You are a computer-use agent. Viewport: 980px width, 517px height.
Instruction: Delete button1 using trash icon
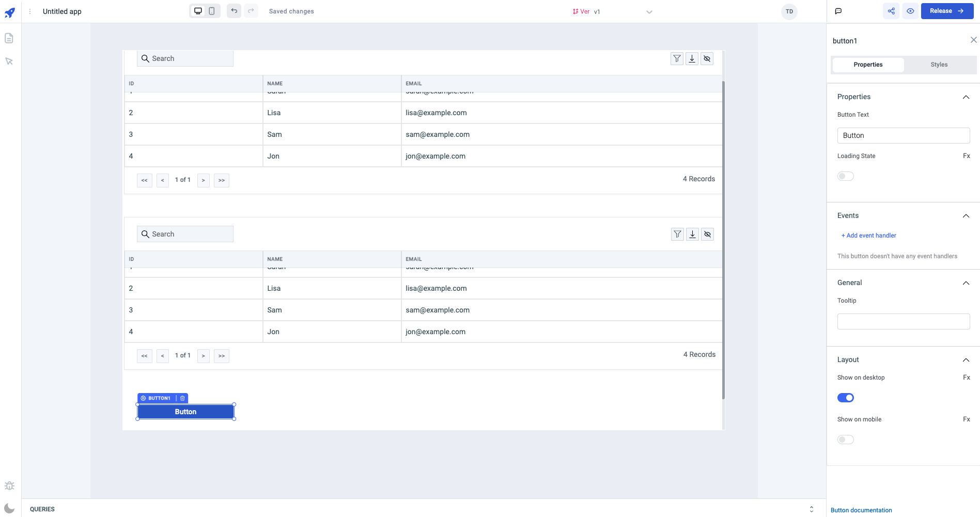coord(182,398)
